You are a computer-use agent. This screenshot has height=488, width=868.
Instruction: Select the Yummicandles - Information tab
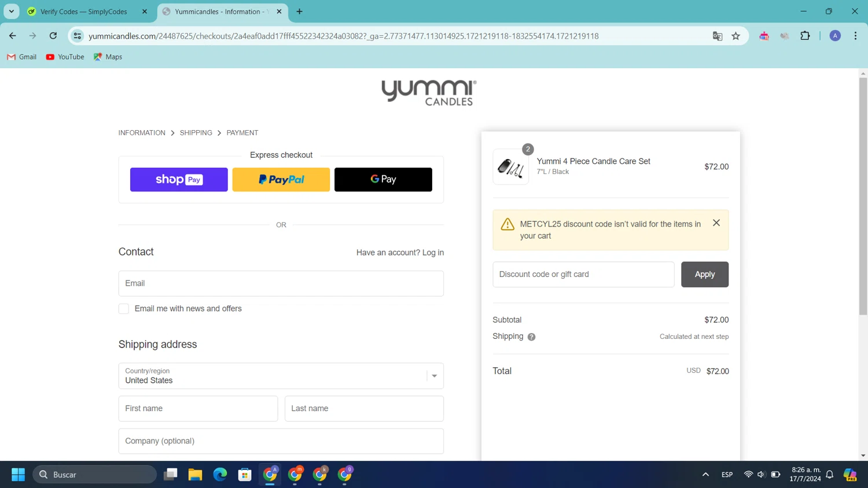(219, 12)
